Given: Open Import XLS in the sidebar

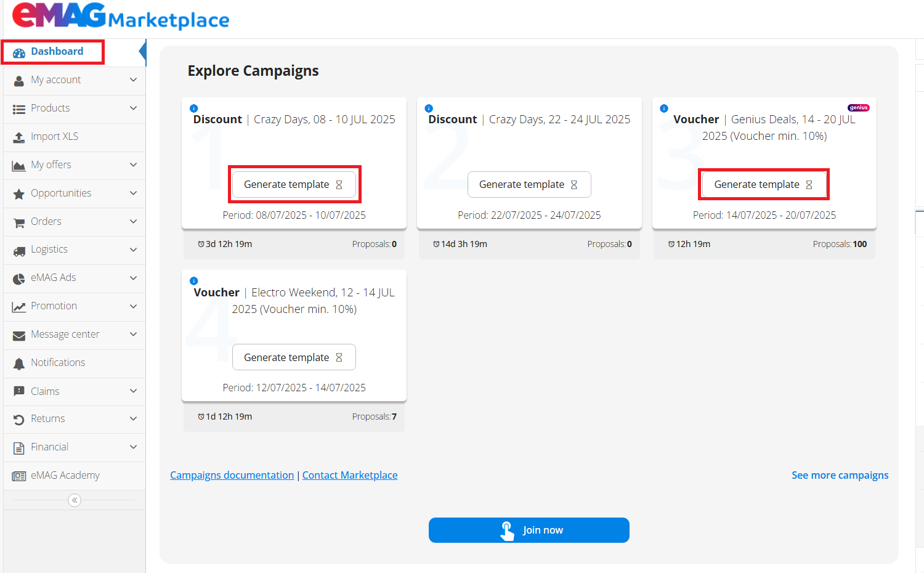Looking at the screenshot, I should point(75,137).
